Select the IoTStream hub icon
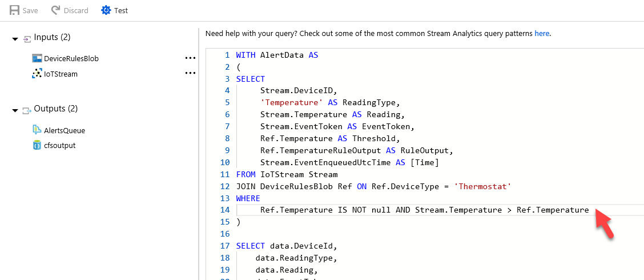This screenshot has height=280, width=644. click(x=37, y=74)
